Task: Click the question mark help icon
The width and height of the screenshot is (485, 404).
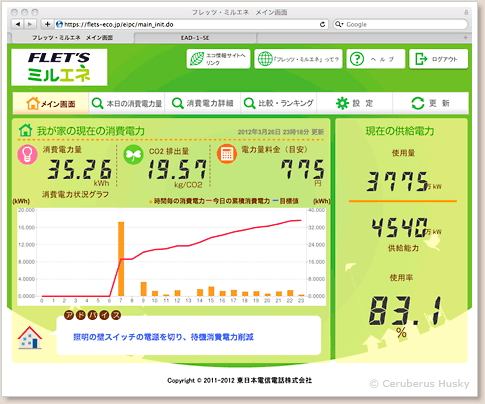Action: click(357, 59)
